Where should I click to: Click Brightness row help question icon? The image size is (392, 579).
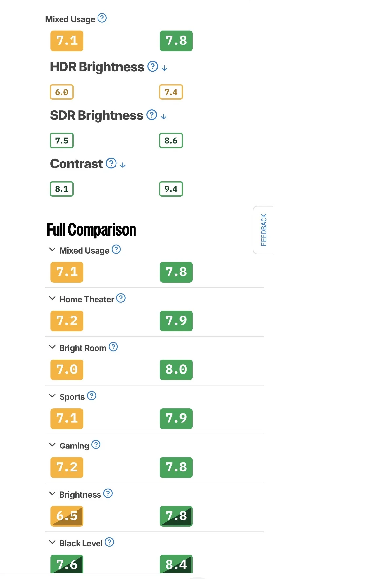(108, 493)
